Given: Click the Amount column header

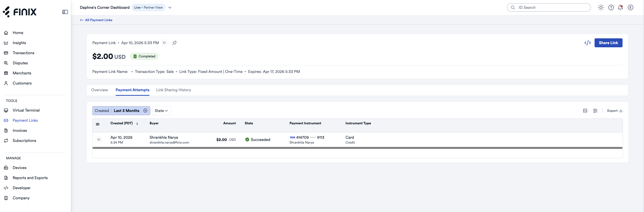Looking at the screenshot, I should pos(229,123).
